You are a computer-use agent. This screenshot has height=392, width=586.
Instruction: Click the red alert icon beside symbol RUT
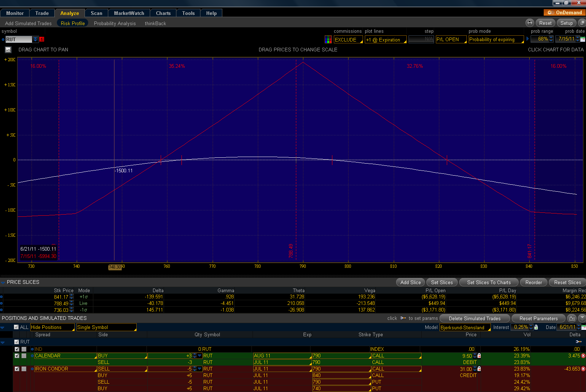(x=42, y=39)
